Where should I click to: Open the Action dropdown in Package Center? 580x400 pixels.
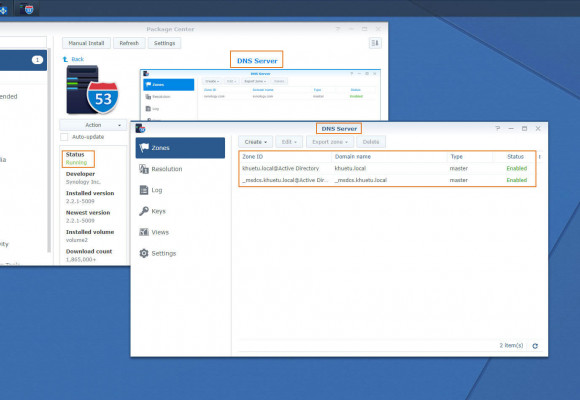coord(93,125)
